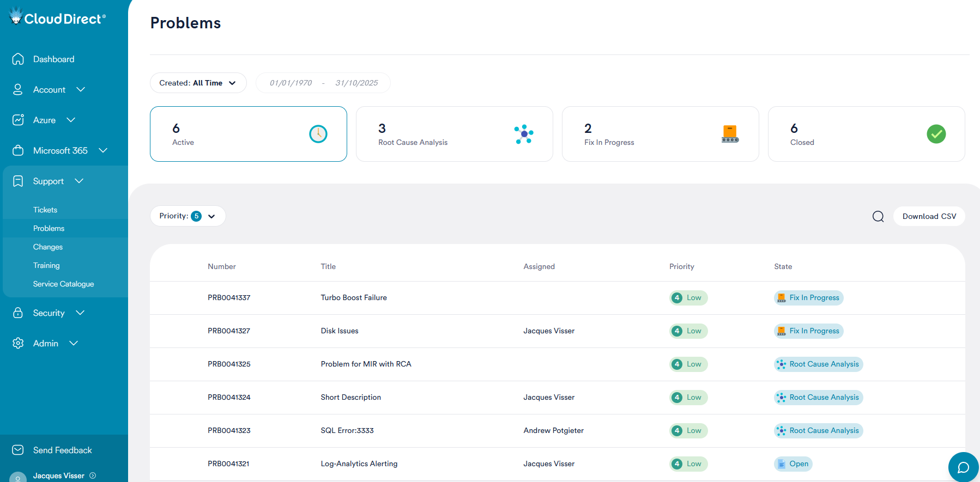Viewport: 980px width, 482px height.
Task: Click the Closed green checkmark icon
Action: (x=936, y=134)
